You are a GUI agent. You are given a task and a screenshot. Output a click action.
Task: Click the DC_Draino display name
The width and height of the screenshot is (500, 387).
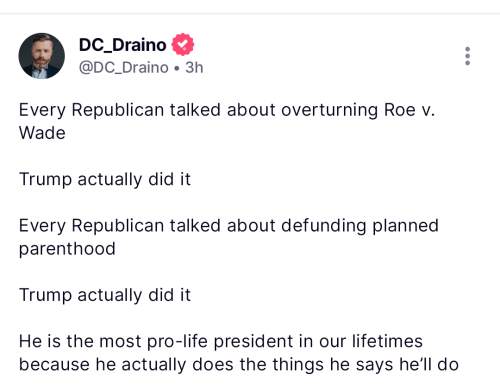(x=122, y=45)
